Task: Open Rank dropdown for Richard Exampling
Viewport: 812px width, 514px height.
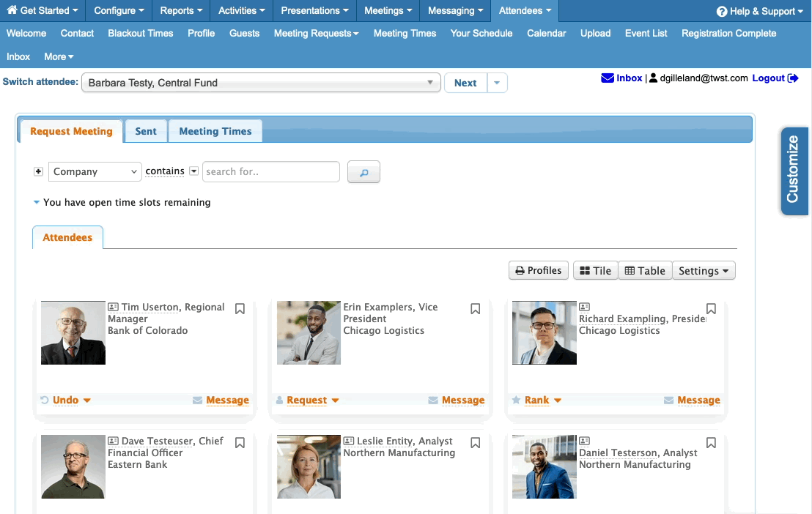Action: [558, 401]
